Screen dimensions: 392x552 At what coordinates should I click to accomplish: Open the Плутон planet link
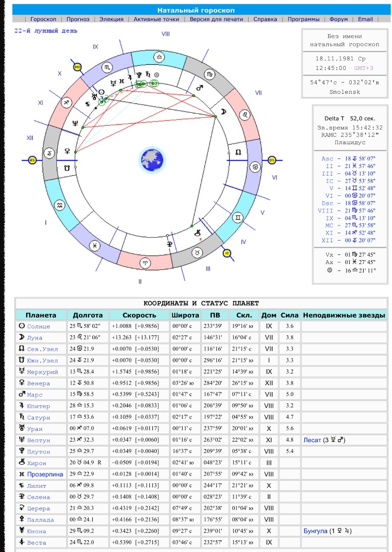tap(39, 452)
